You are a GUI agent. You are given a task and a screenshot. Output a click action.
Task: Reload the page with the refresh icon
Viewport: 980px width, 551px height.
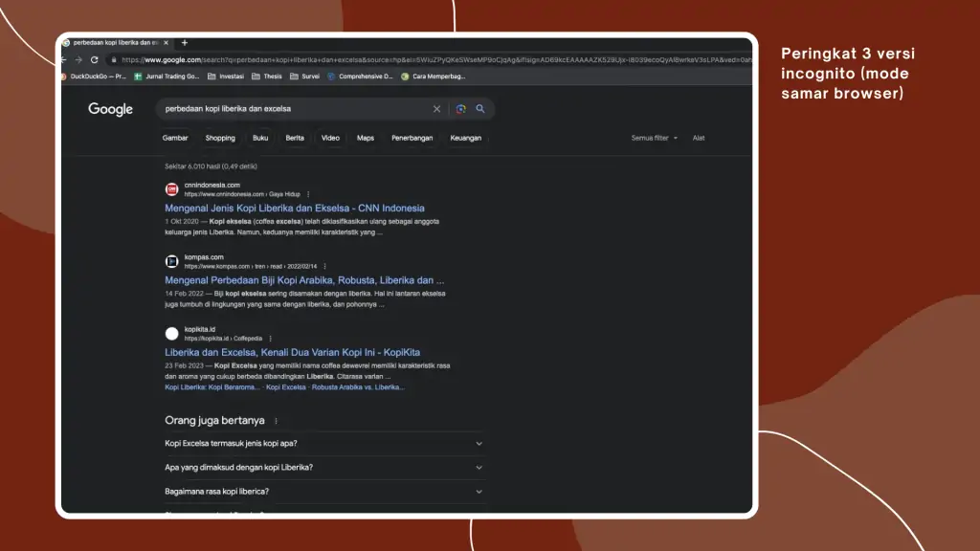tap(94, 59)
